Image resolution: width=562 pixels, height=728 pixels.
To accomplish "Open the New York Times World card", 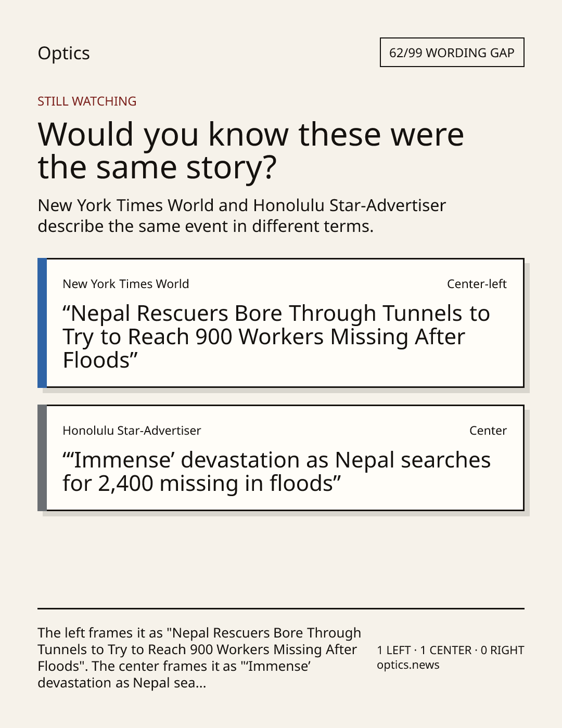I will [x=281, y=323].
